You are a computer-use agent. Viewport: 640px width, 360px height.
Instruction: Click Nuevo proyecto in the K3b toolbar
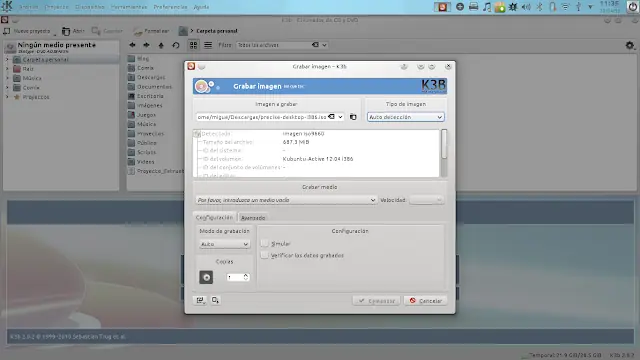pyautogui.click(x=28, y=31)
